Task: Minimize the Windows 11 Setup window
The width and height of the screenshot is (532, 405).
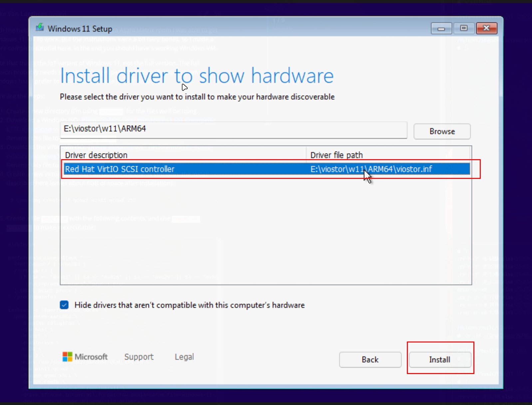Action: coord(441,29)
